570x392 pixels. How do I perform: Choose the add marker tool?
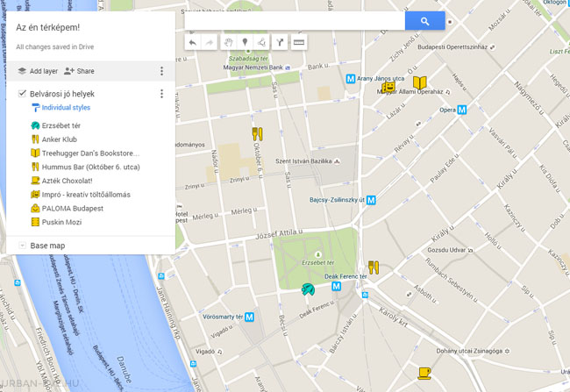click(x=245, y=43)
